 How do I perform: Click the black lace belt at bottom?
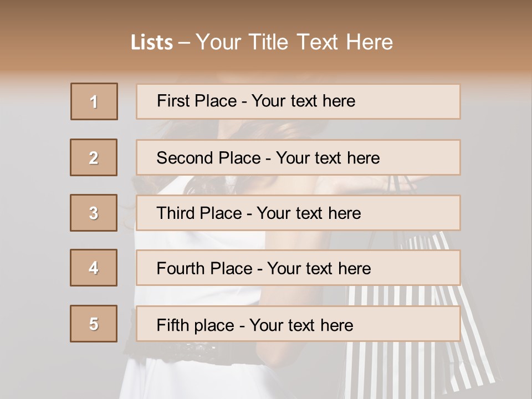point(183,350)
